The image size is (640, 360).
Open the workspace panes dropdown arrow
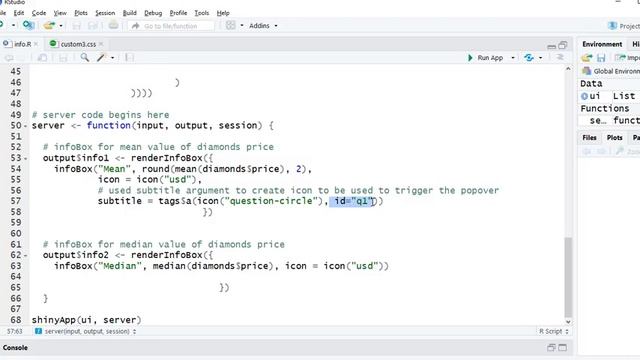[242, 25]
